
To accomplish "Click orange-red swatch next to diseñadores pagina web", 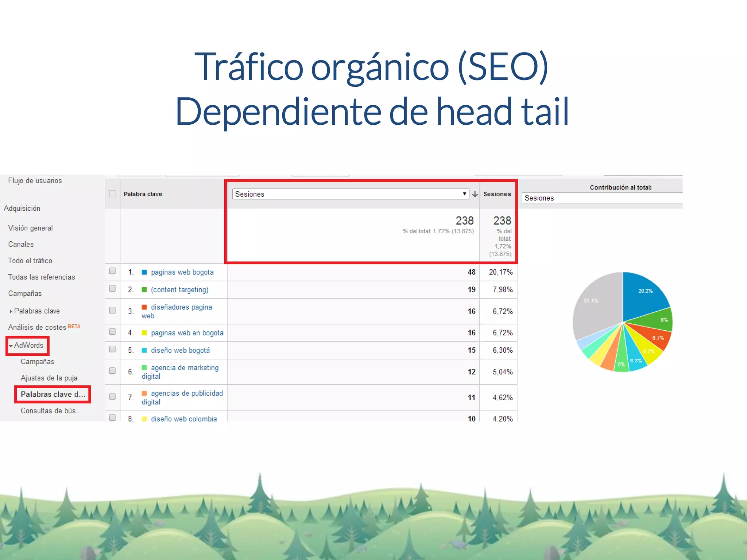I will (144, 307).
